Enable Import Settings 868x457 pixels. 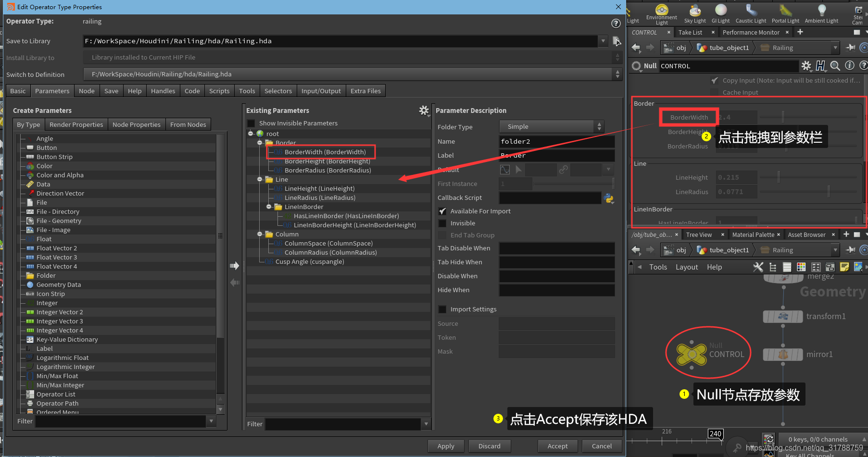tap(442, 309)
